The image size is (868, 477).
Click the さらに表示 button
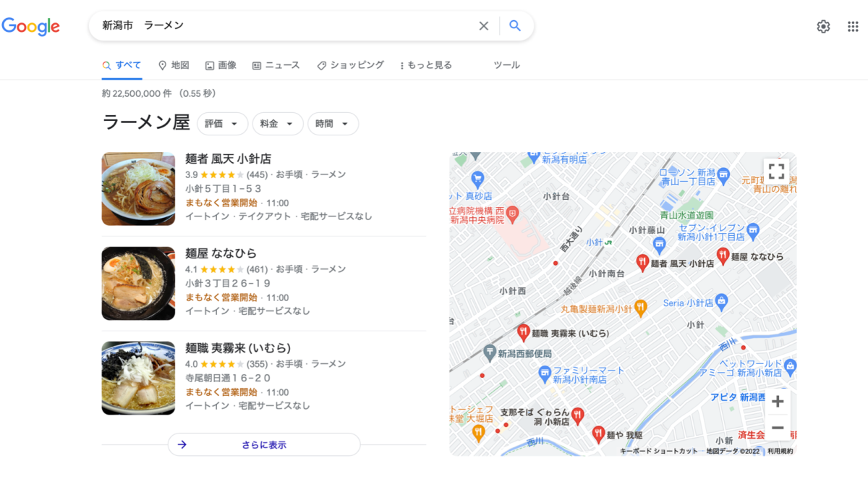[264, 444]
